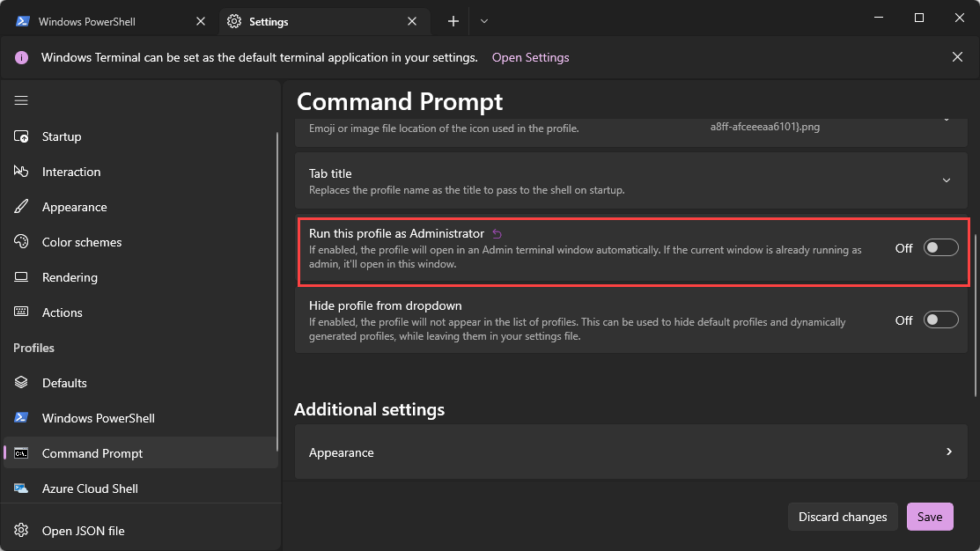Expand the Tab title setting
Viewport: 980px width, 551px height.
(x=947, y=180)
